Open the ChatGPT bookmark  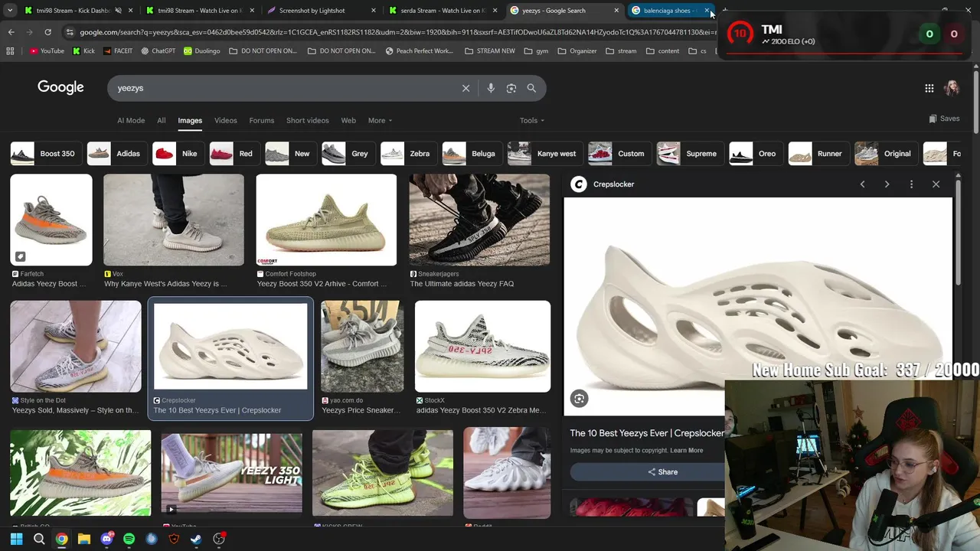[x=158, y=51]
